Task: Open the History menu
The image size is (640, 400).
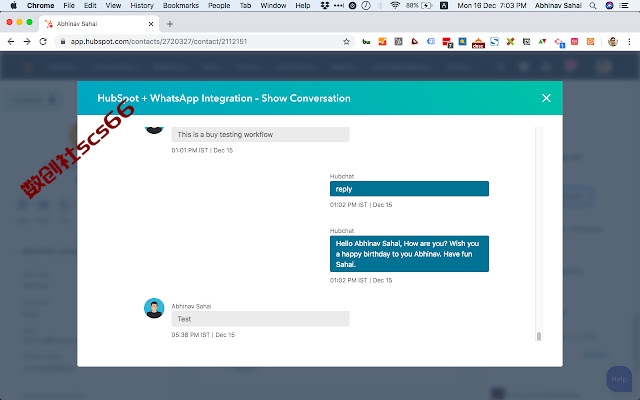Action: coord(142,5)
